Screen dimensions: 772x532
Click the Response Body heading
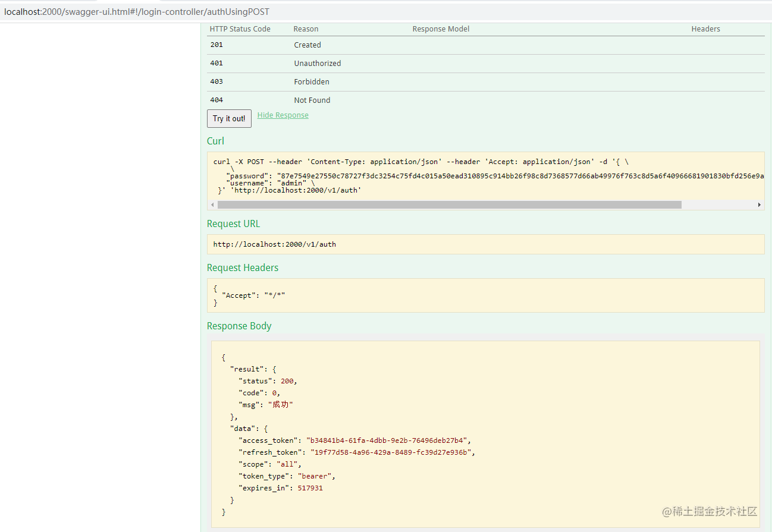pyautogui.click(x=239, y=326)
